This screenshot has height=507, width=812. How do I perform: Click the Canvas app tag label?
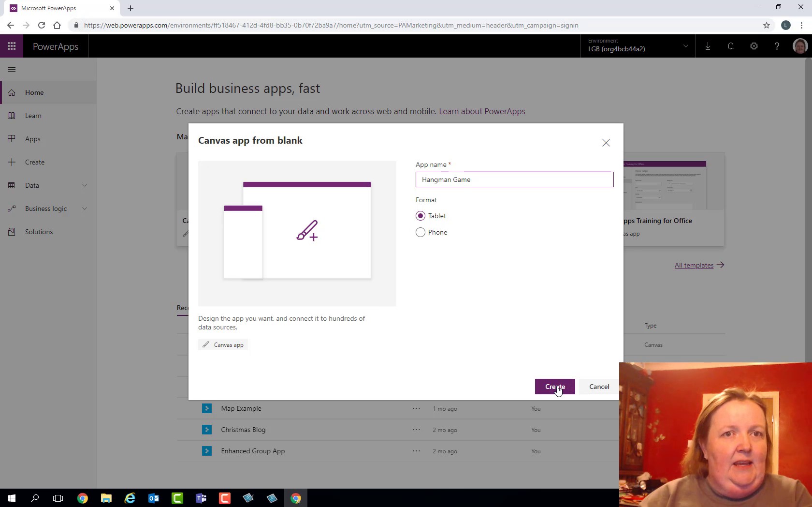223,345
